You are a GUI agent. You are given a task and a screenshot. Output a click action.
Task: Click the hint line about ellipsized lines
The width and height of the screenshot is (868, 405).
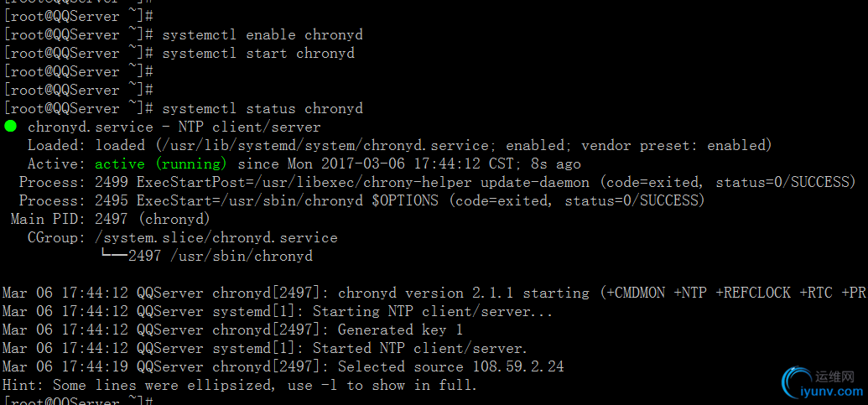239,386
